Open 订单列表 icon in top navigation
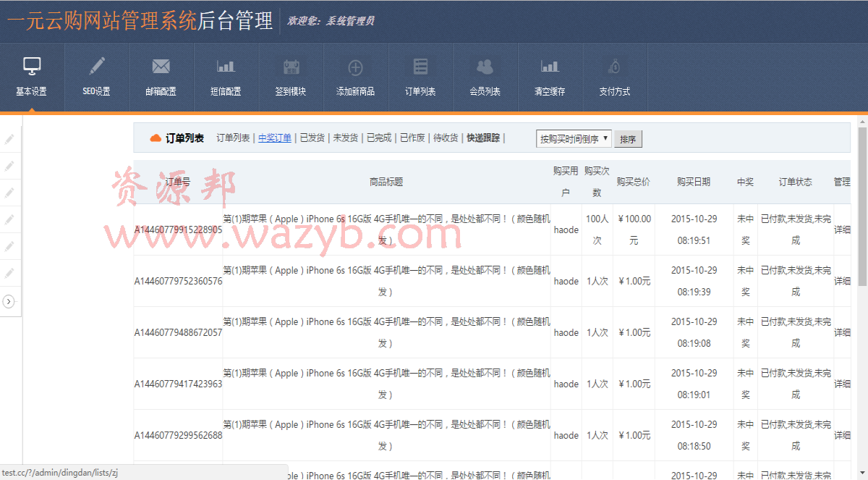Image resolution: width=868 pixels, height=480 pixels. click(420, 67)
